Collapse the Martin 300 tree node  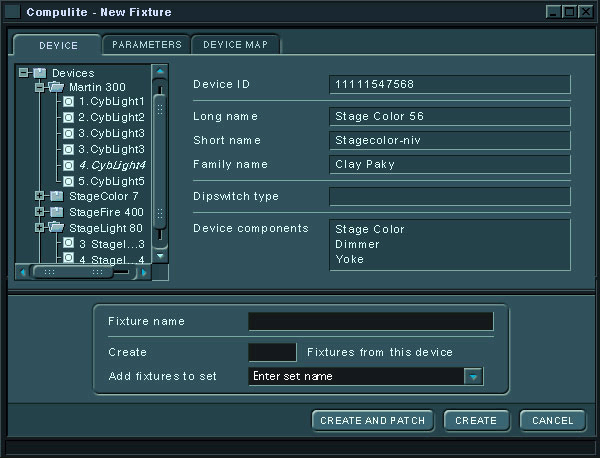tap(39, 87)
